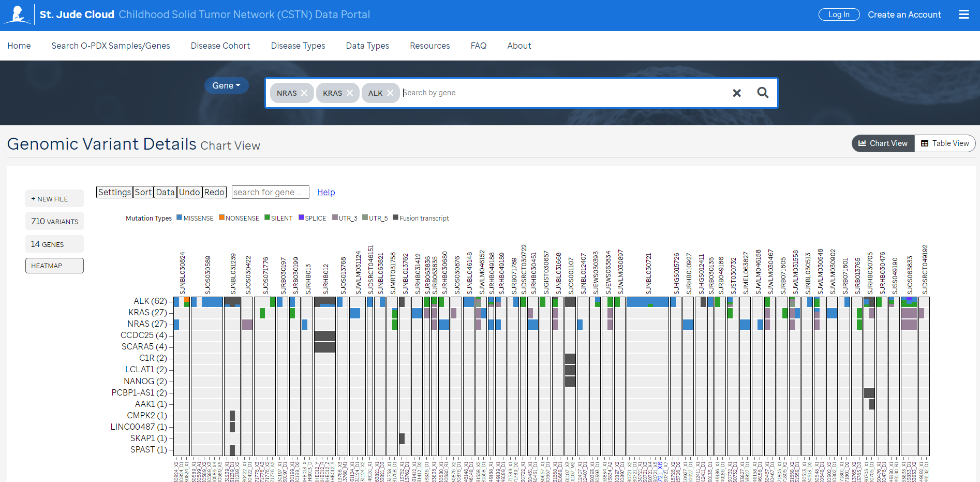Open the FAQ page
This screenshot has height=482, width=980.
(479, 46)
